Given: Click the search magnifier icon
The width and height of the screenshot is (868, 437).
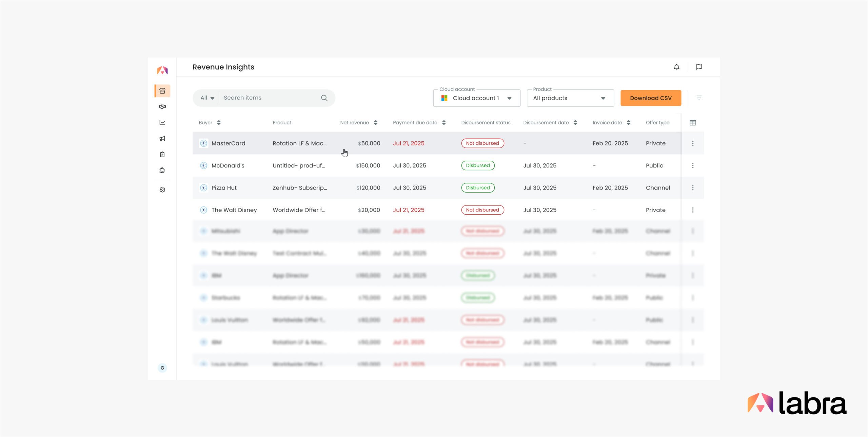Looking at the screenshot, I should (x=324, y=98).
